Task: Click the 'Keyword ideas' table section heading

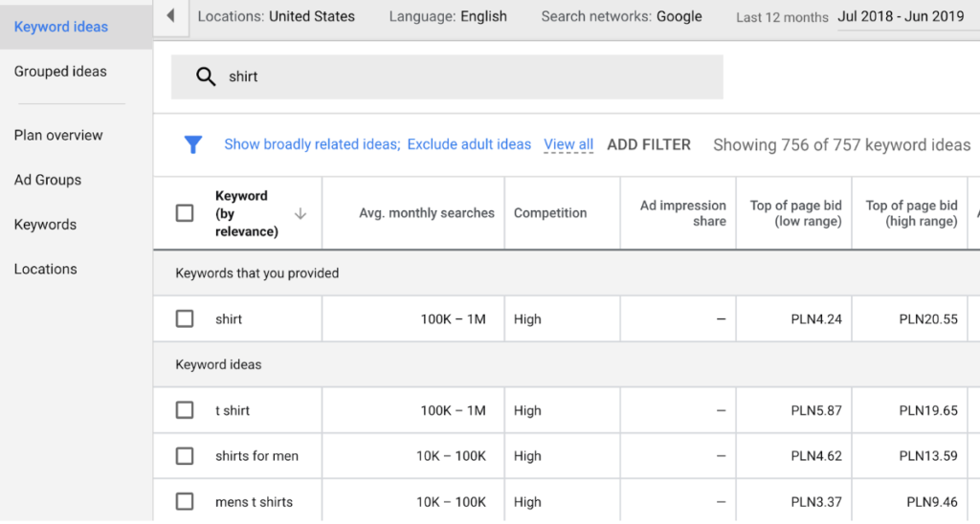Action: [x=218, y=364]
